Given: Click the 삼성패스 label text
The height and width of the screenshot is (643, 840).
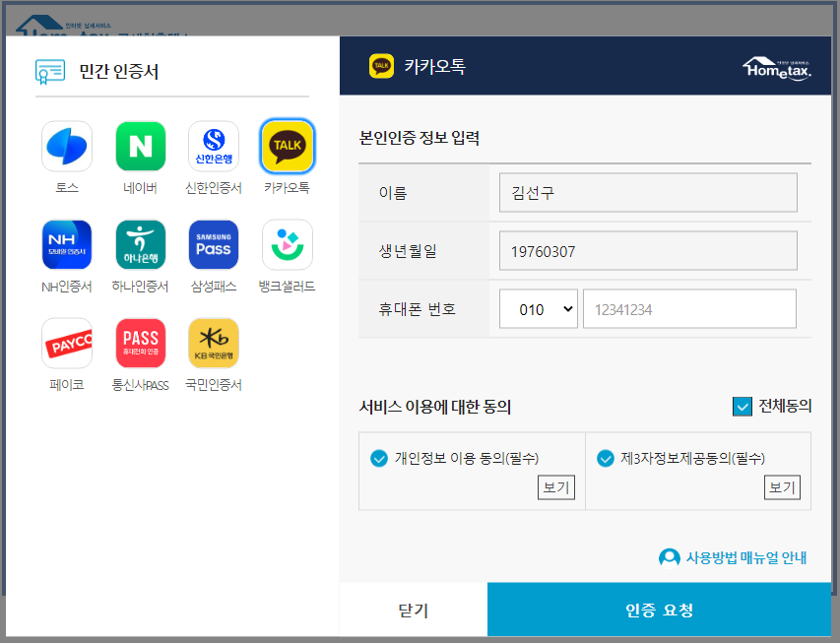Looking at the screenshot, I should click(214, 287).
